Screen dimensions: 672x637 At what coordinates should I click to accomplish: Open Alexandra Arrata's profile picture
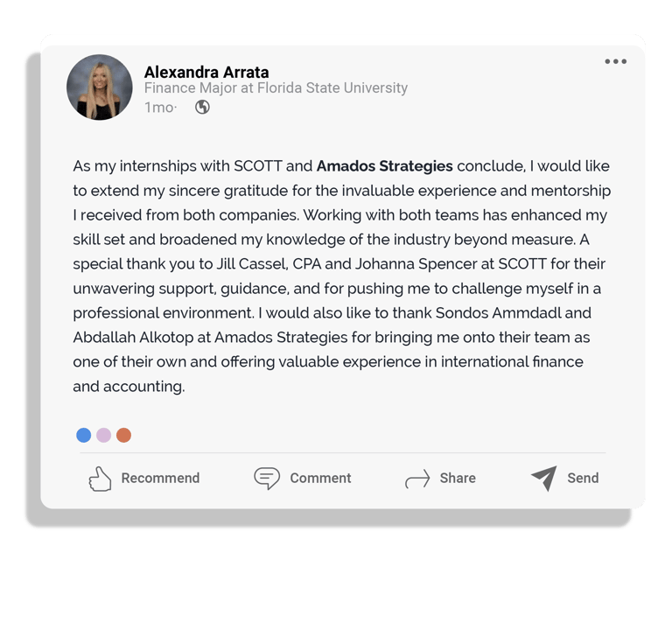click(x=100, y=87)
